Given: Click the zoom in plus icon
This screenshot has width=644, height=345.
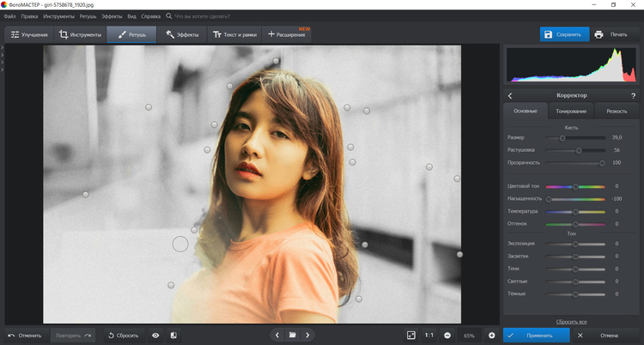Looking at the screenshot, I should tap(491, 335).
